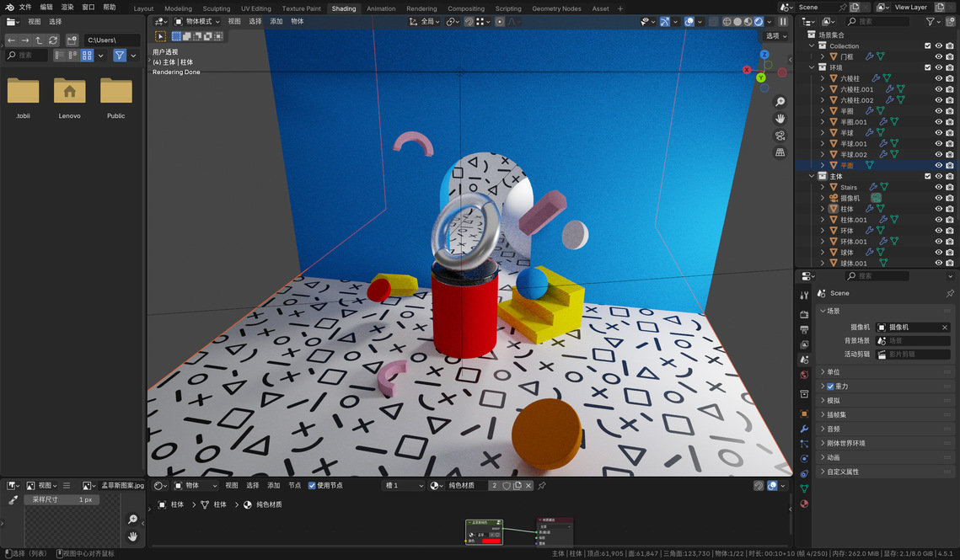Switch to the Rendering workspace tab
Screen dimensions: 960x560
(421, 8)
